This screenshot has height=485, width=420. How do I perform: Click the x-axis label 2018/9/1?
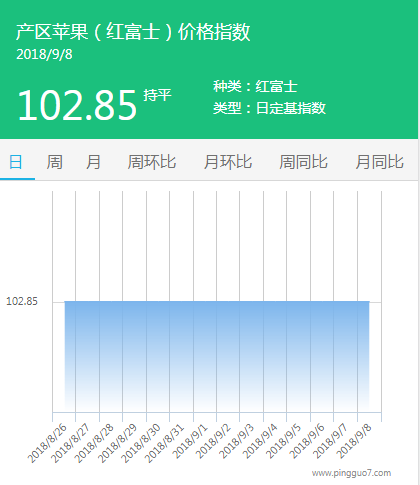[191, 441]
